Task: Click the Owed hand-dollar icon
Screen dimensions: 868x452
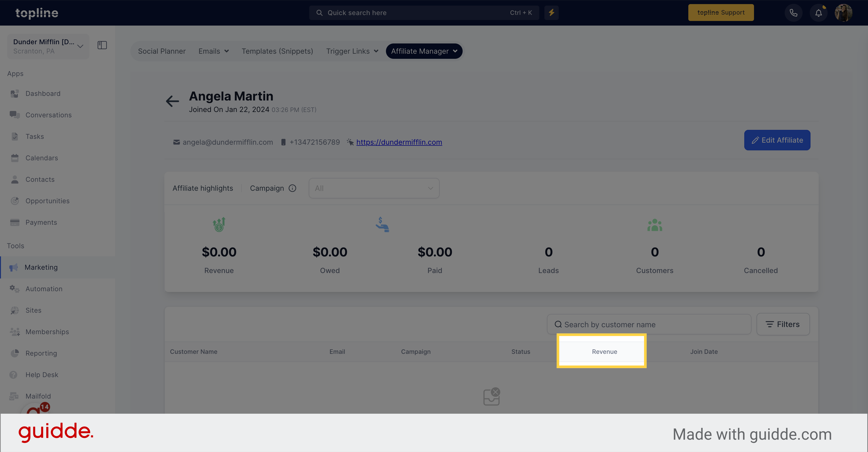Action: pos(382,224)
